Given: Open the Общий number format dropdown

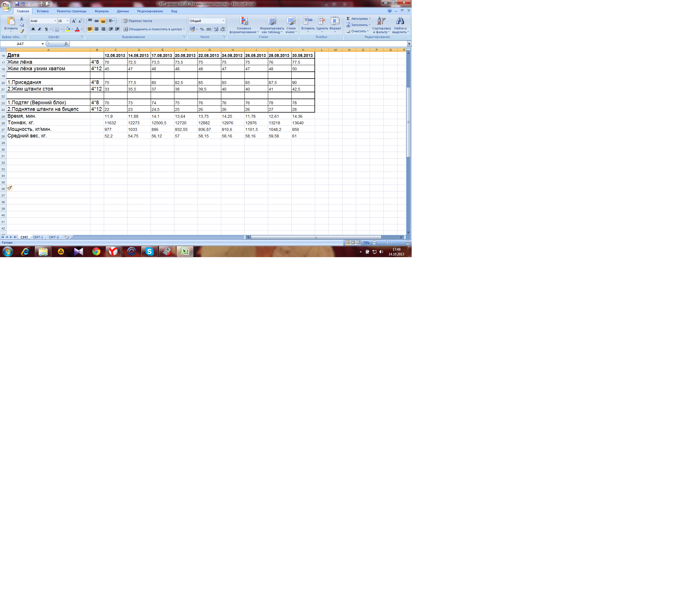Looking at the screenshot, I should pos(223,21).
